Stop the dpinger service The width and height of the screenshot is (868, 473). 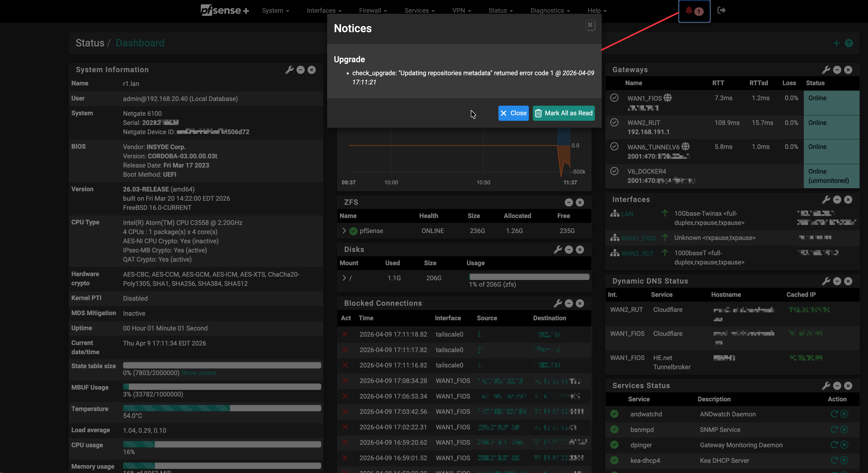[x=844, y=445]
